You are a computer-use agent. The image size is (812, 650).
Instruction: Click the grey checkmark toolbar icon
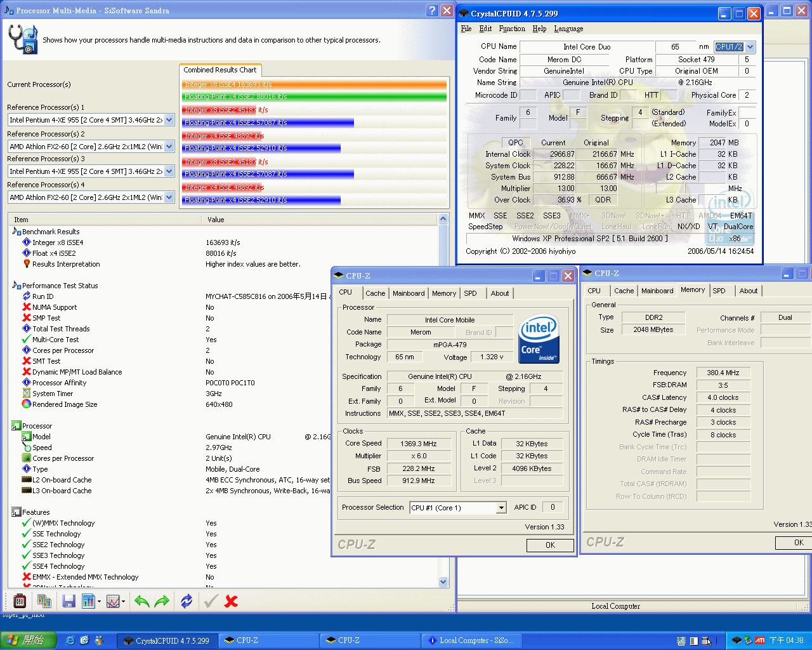211,600
